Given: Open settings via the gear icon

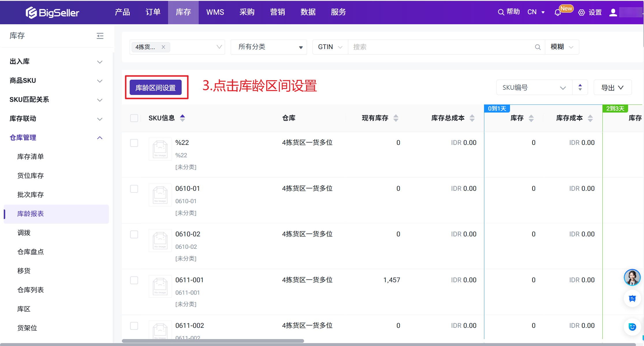Looking at the screenshot, I should pyautogui.click(x=582, y=12).
